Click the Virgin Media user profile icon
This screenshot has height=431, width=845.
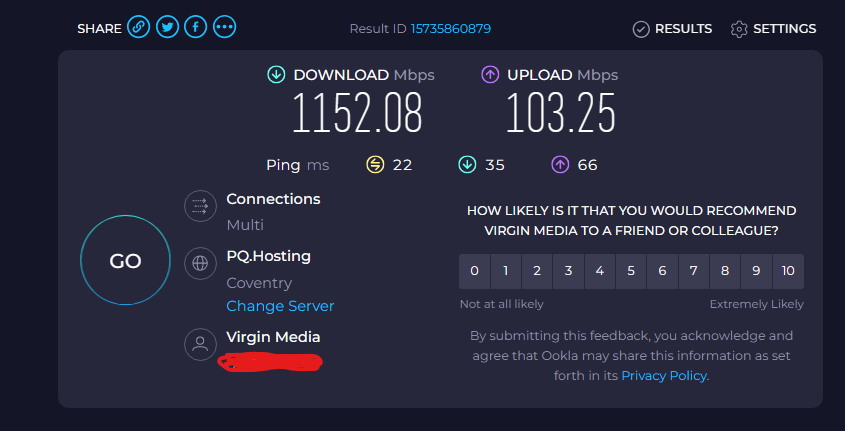(x=200, y=344)
